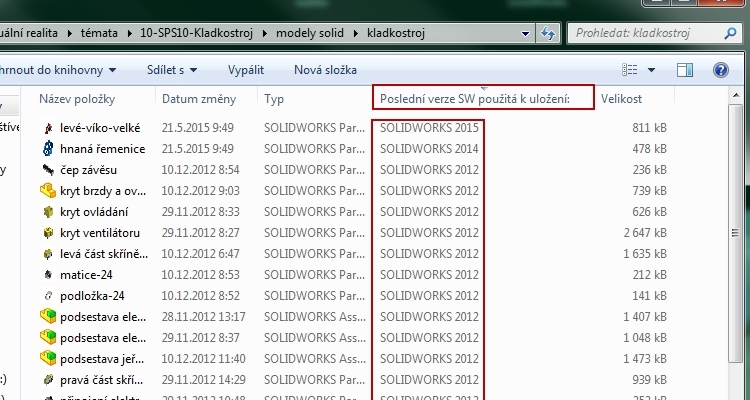Screen dimensions: 750x400
Task: Click the 2 647 kB size value
Action: pyautogui.click(x=645, y=233)
